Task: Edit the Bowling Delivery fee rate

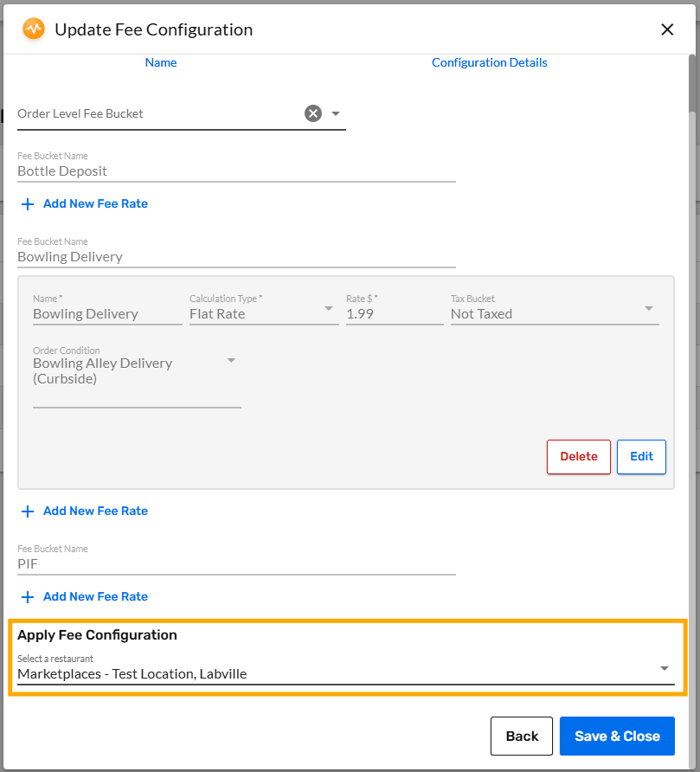Action: (x=641, y=456)
